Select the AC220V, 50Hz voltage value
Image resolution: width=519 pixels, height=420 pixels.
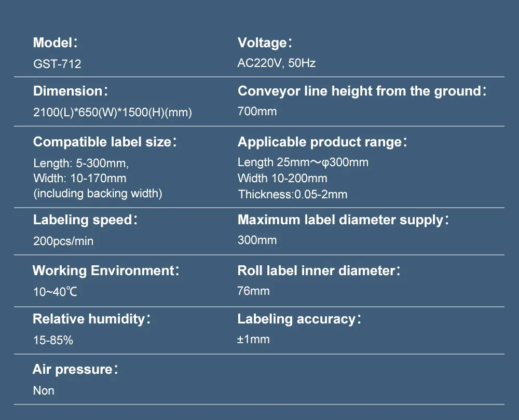[x=277, y=63]
